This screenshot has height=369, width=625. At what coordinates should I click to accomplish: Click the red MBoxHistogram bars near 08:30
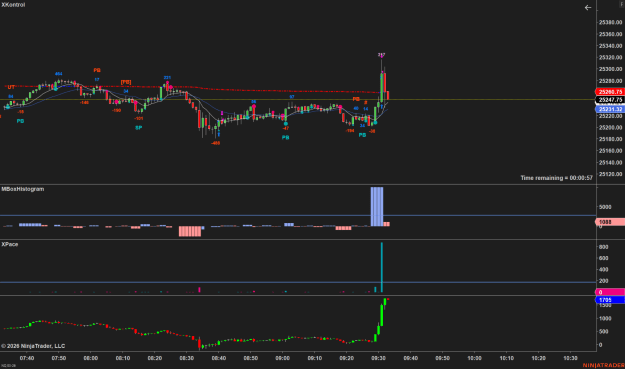point(190,231)
